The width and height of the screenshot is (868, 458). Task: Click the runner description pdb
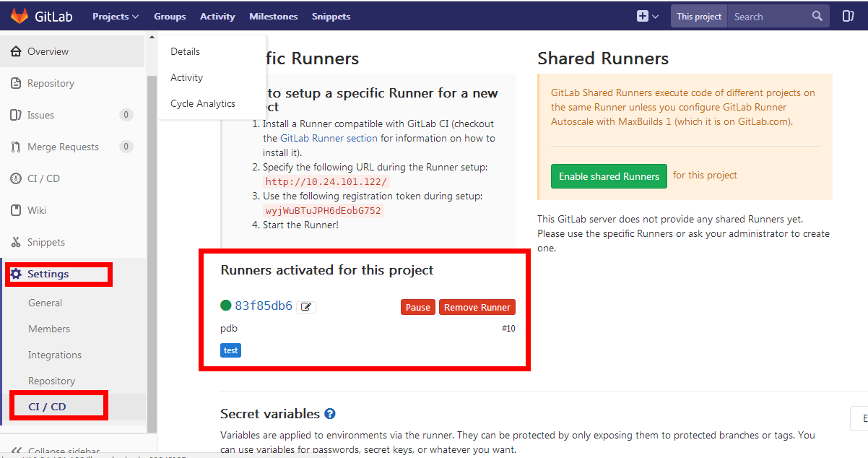[x=229, y=329]
